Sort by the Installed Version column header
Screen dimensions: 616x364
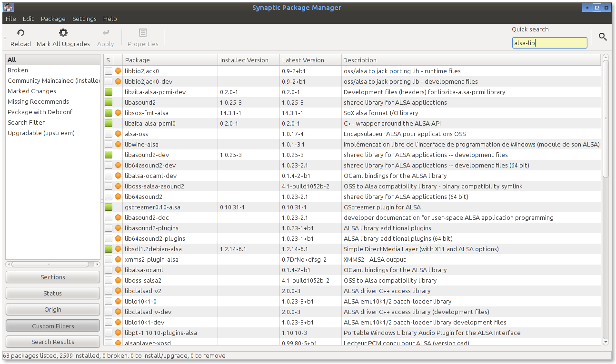tap(248, 60)
